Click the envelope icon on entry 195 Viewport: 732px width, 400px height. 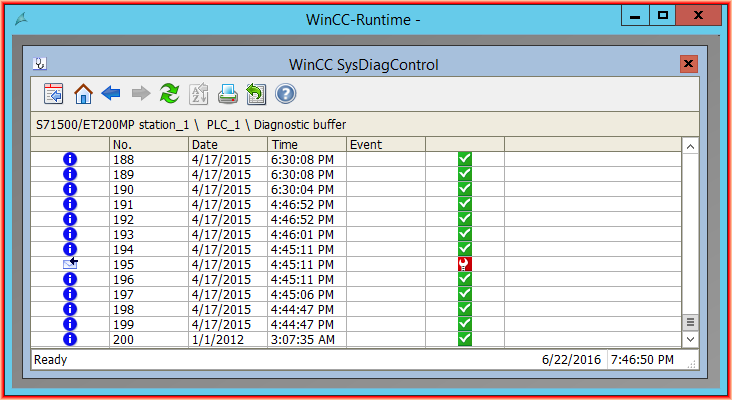[x=70, y=264]
